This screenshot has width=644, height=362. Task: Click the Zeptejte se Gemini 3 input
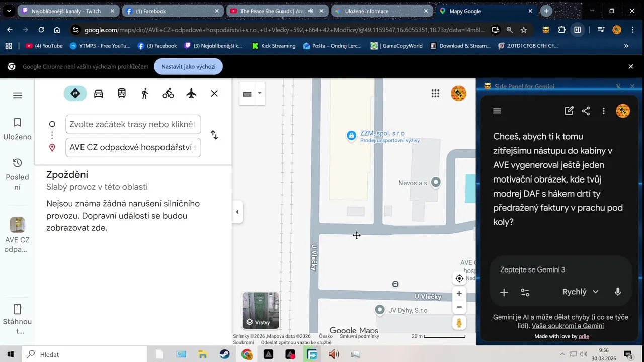click(x=560, y=270)
